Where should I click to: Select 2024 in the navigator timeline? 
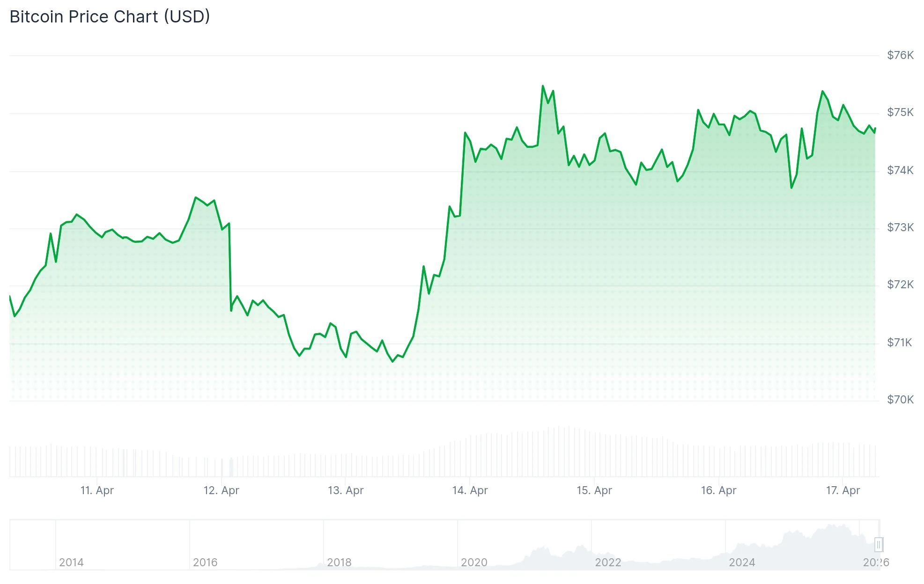(742, 562)
